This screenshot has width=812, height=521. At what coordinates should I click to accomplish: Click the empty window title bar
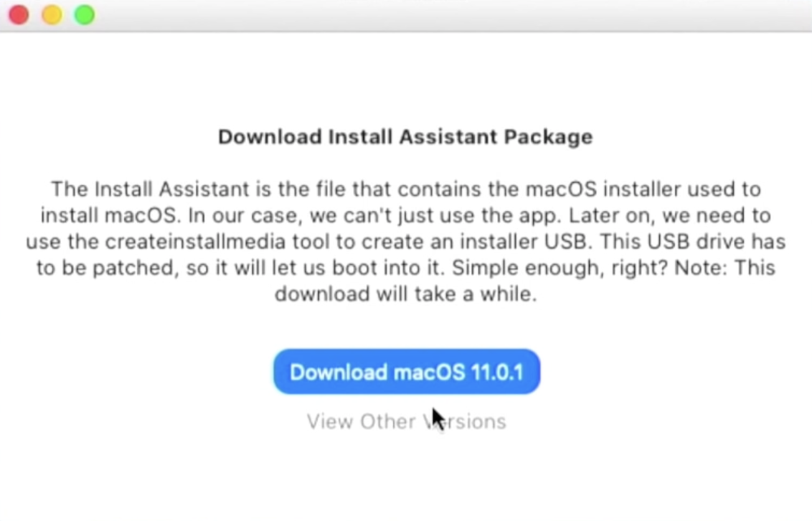[x=445, y=15]
